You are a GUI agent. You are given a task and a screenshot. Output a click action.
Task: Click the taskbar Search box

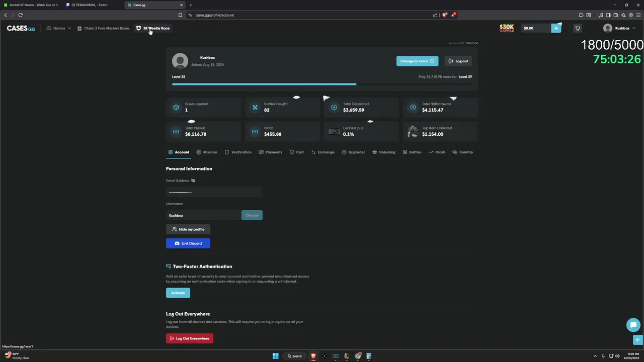point(295,356)
